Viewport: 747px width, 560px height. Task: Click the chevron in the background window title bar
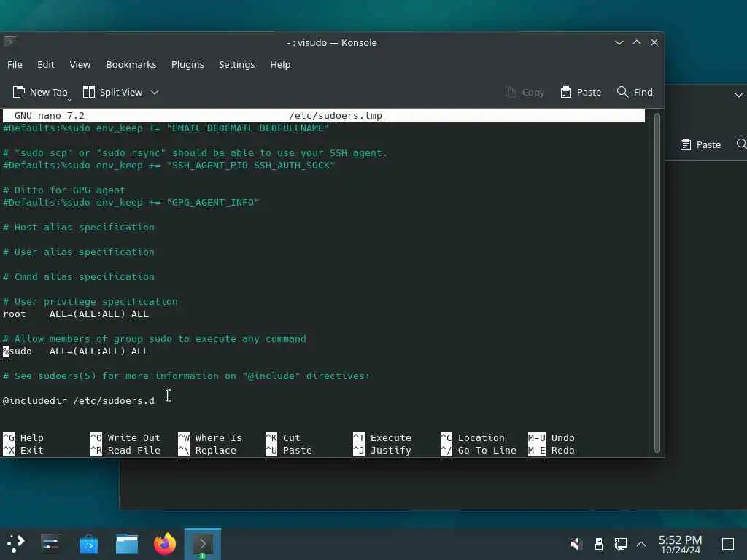tap(739, 96)
